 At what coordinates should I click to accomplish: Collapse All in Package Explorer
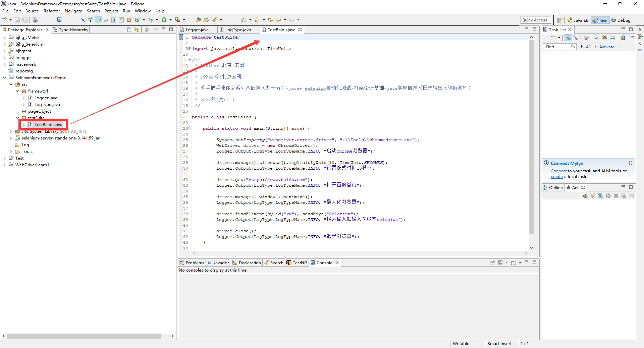coord(129,30)
